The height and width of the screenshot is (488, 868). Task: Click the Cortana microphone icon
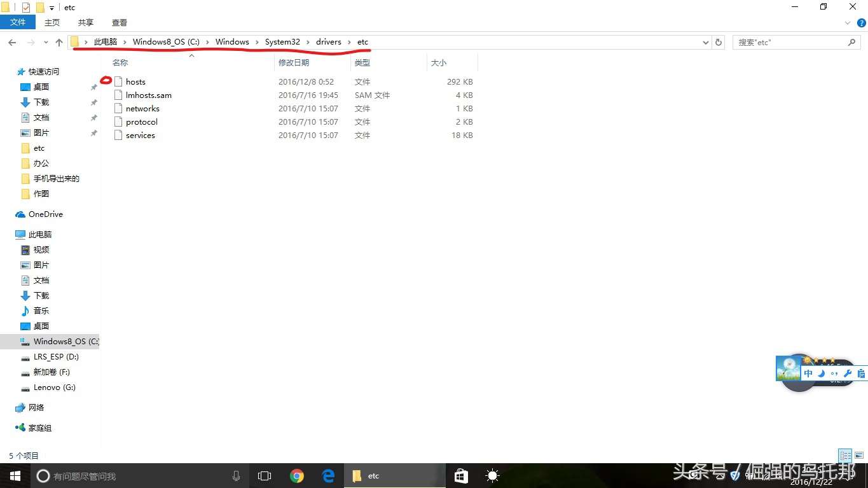point(236,476)
